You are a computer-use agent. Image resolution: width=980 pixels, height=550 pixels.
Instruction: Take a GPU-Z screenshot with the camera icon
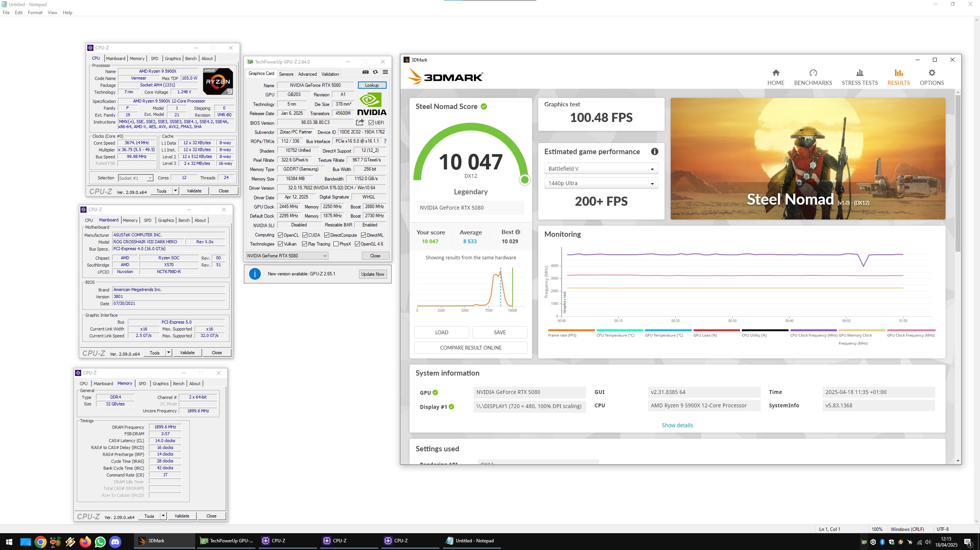point(366,72)
